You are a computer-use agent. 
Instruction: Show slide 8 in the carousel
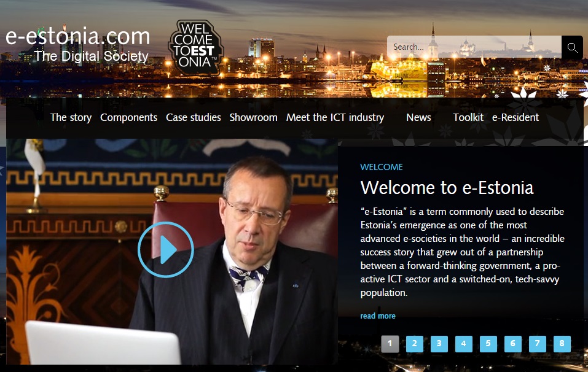pos(562,344)
